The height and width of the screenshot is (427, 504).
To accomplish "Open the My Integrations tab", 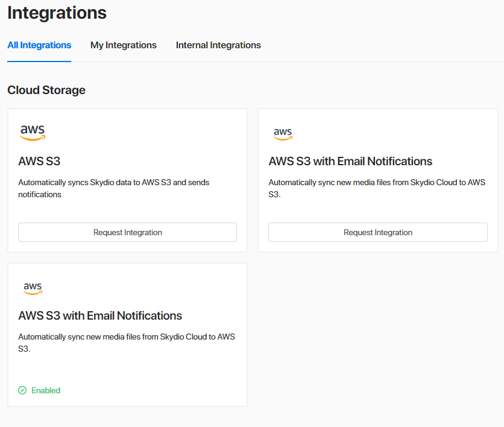I will point(124,45).
